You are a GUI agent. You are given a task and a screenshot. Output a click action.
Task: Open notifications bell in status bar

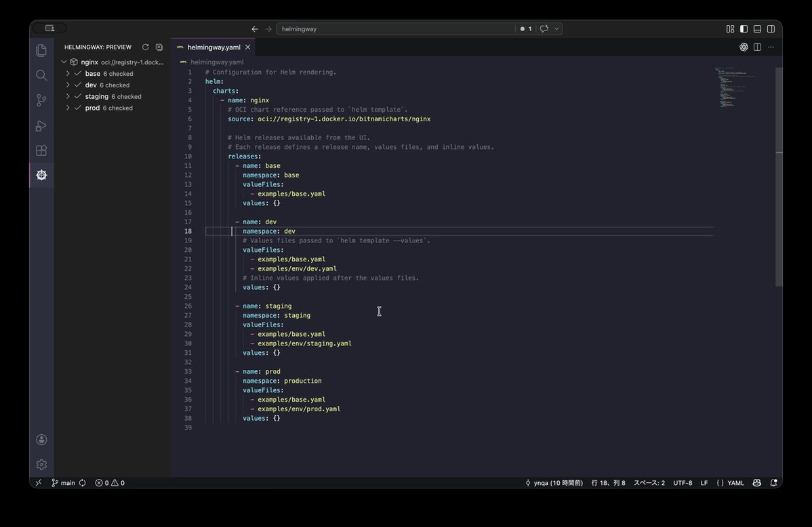coord(773,482)
